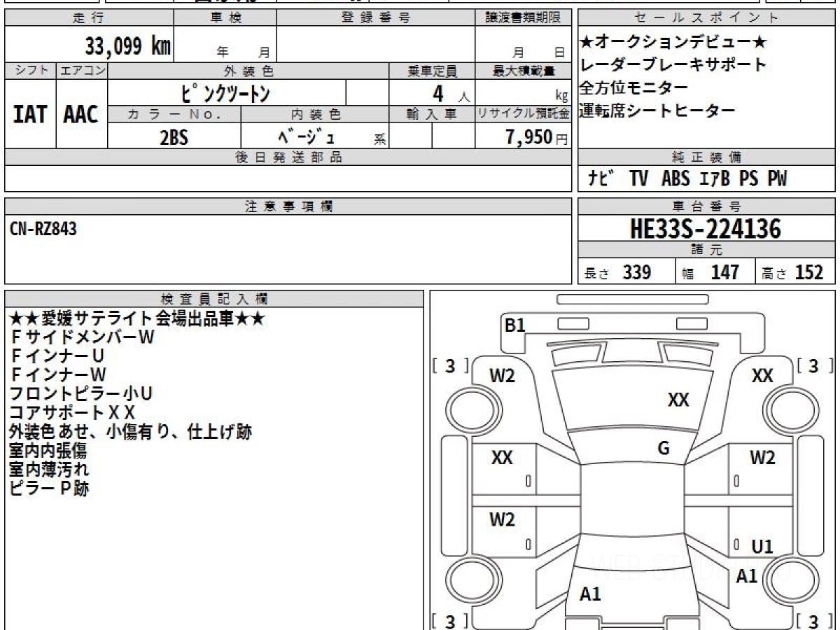Click the 乗車定員 header
Image resolution: width=840 pixels, height=630 pixels.
point(432,71)
